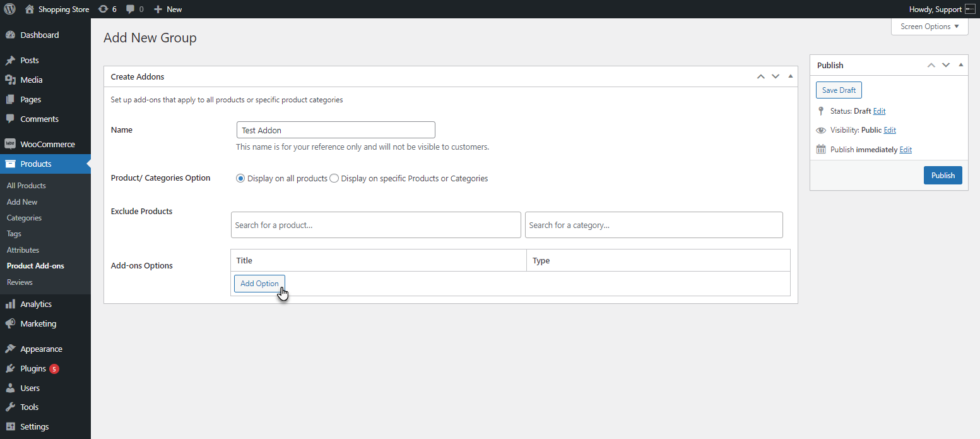Click the Visibility eye icon in Publish box
Image resolution: width=980 pixels, height=439 pixels.
coord(821,130)
